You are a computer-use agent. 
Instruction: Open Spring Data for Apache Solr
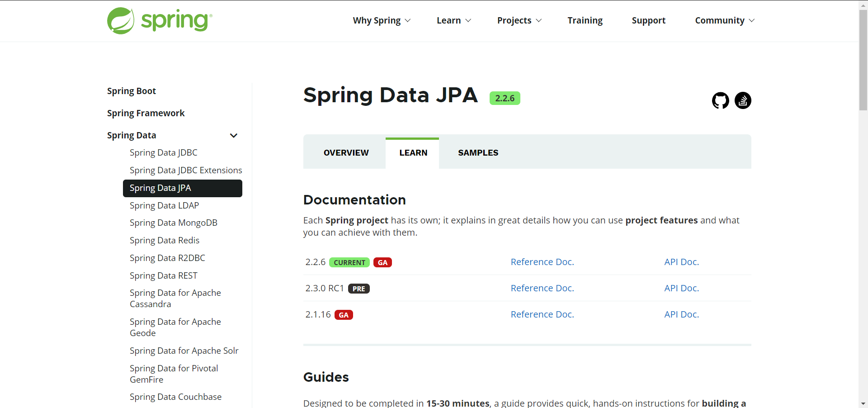(184, 351)
